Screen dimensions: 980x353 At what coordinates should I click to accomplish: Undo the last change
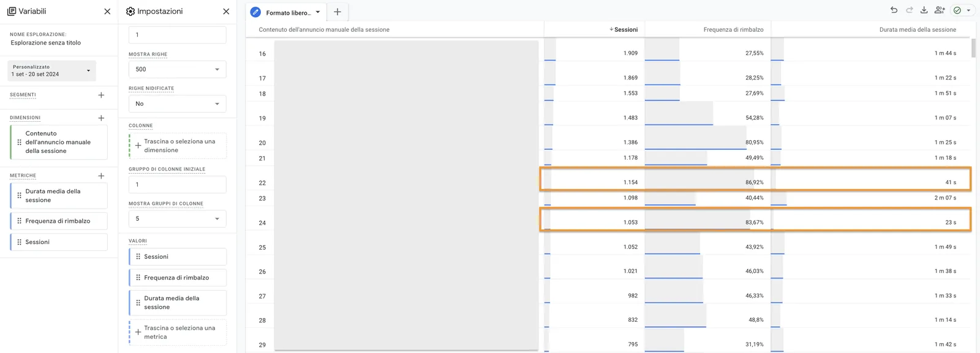pos(894,10)
